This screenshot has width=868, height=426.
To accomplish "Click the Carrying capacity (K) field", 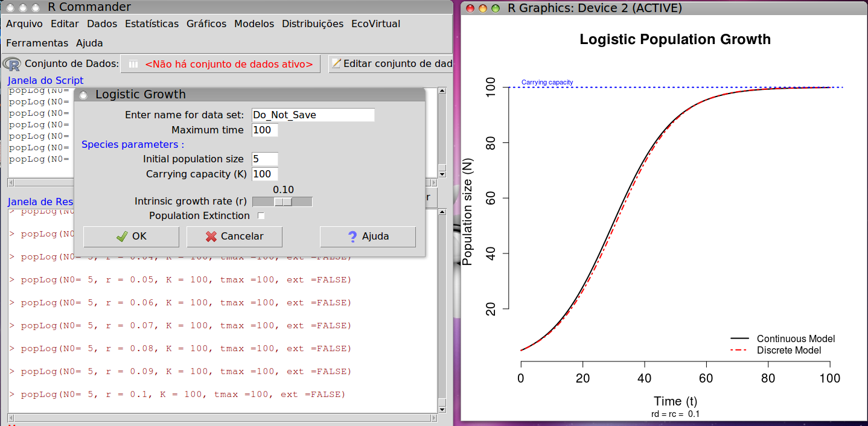I will pos(265,174).
